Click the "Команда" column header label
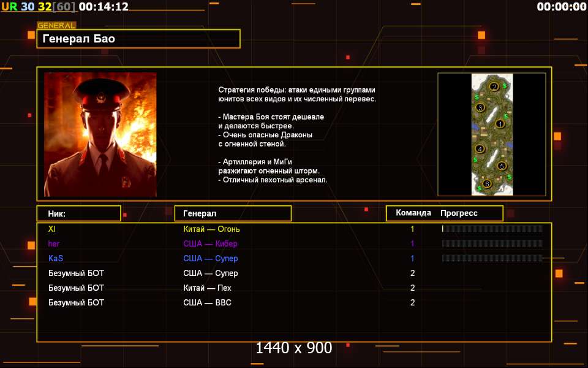The image size is (588, 368). pyautogui.click(x=413, y=213)
